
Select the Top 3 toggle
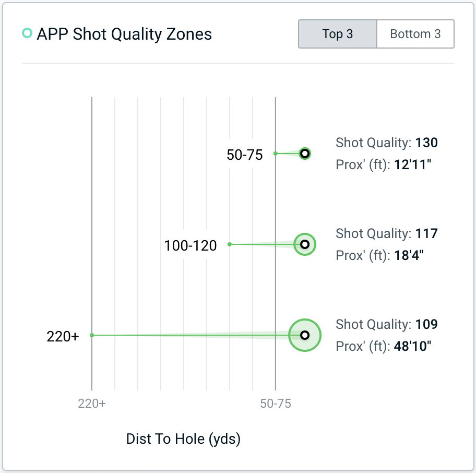pyautogui.click(x=337, y=34)
